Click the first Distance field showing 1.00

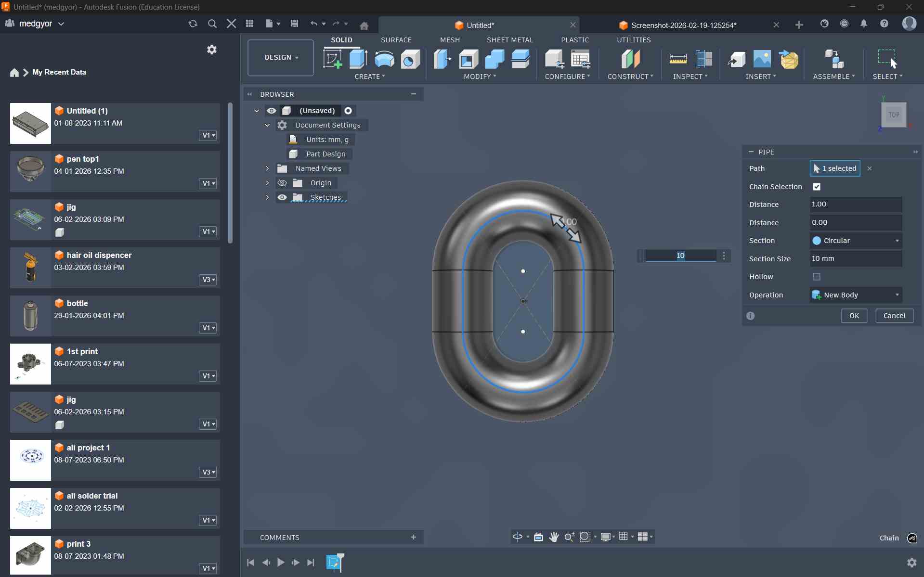pos(856,204)
